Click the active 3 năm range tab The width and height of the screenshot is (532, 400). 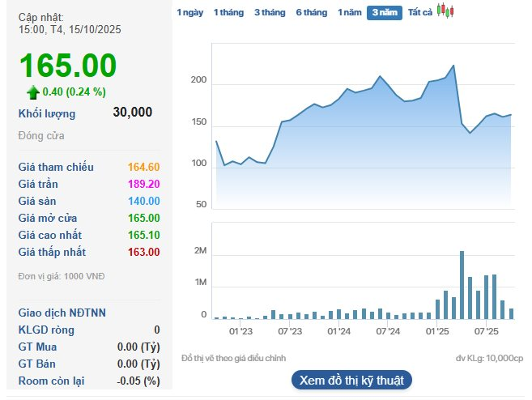tap(385, 13)
